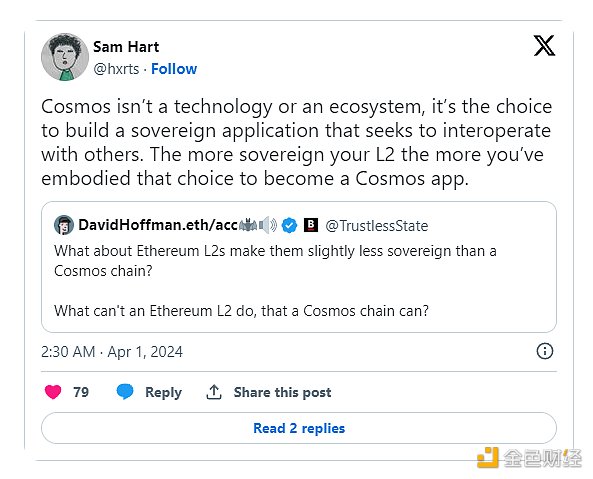Click the blue reply bubble icon

coord(125,392)
